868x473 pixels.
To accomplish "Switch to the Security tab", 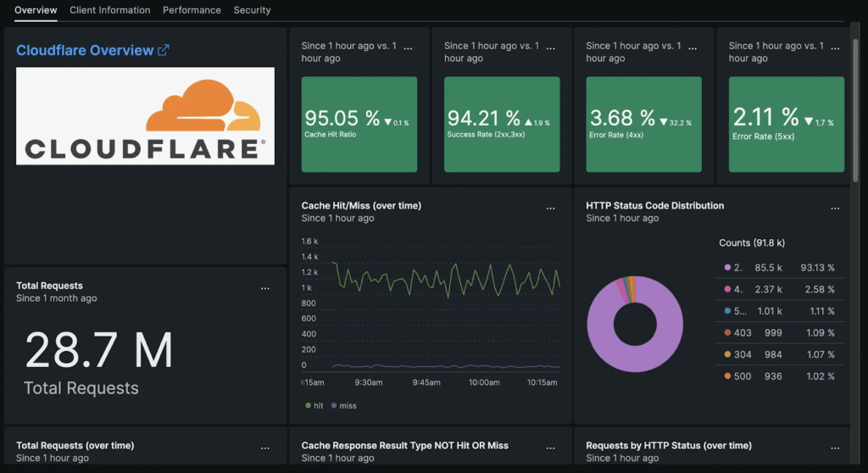I will click(252, 10).
